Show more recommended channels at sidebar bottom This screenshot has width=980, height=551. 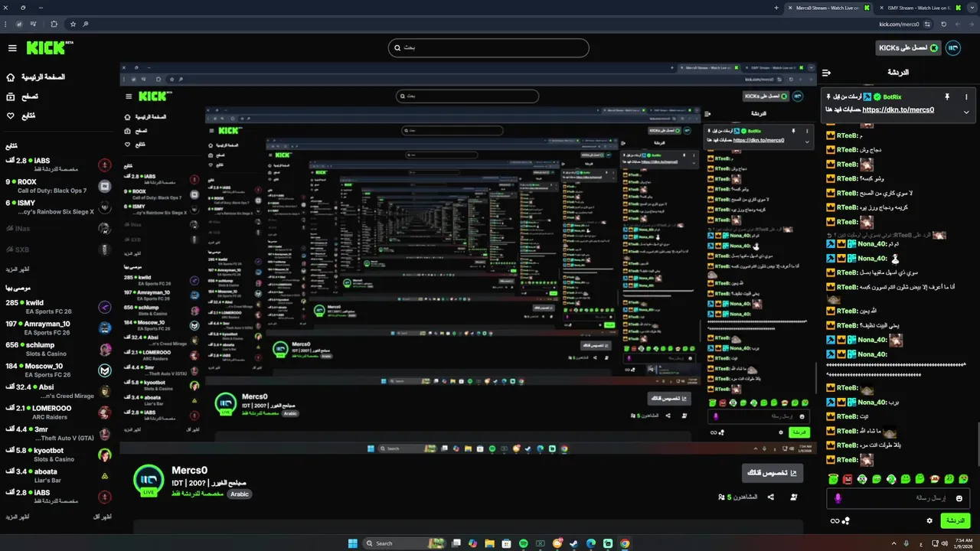(18, 517)
